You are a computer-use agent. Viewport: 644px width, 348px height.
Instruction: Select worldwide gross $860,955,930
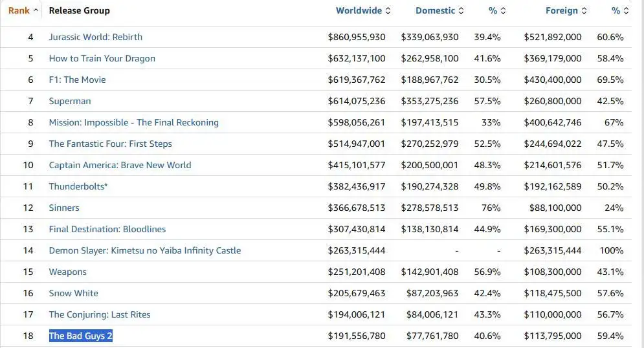tap(357, 37)
